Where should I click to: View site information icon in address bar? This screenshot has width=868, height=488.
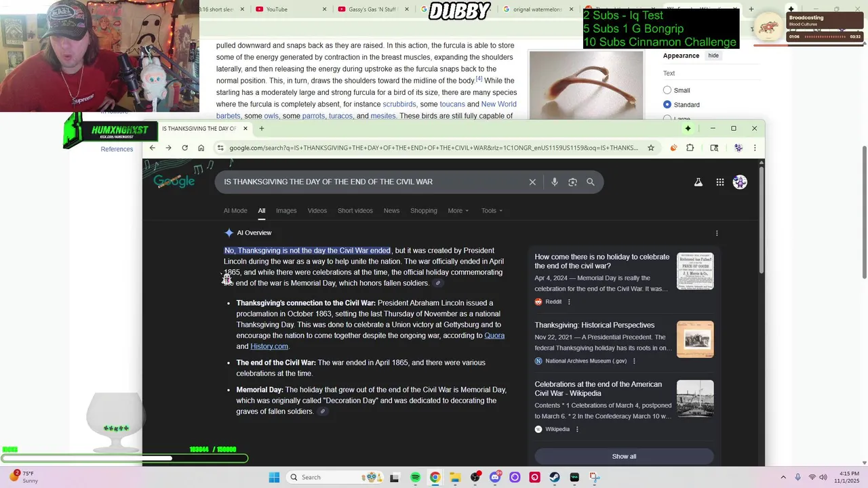(220, 148)
